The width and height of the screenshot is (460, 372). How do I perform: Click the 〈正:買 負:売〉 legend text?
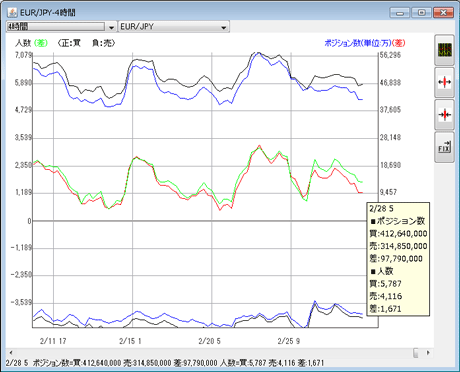86,43
